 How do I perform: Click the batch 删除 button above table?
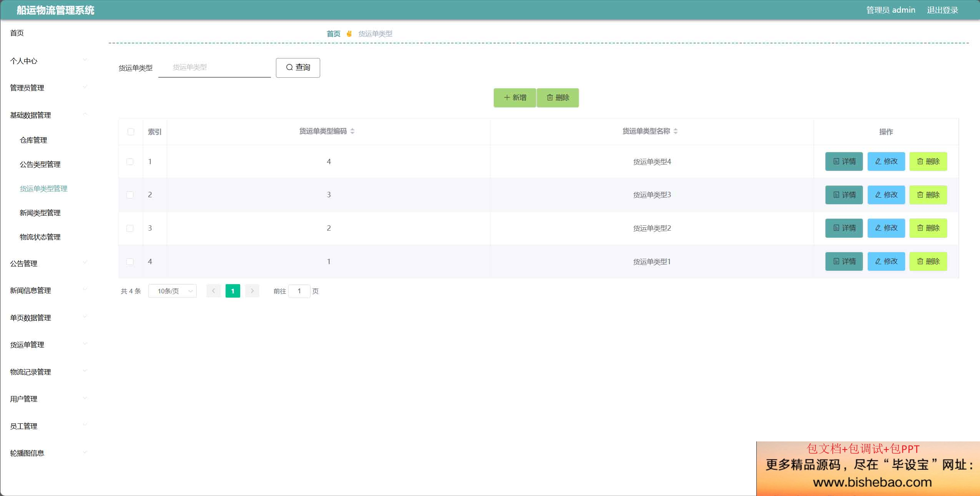point(558,98)
